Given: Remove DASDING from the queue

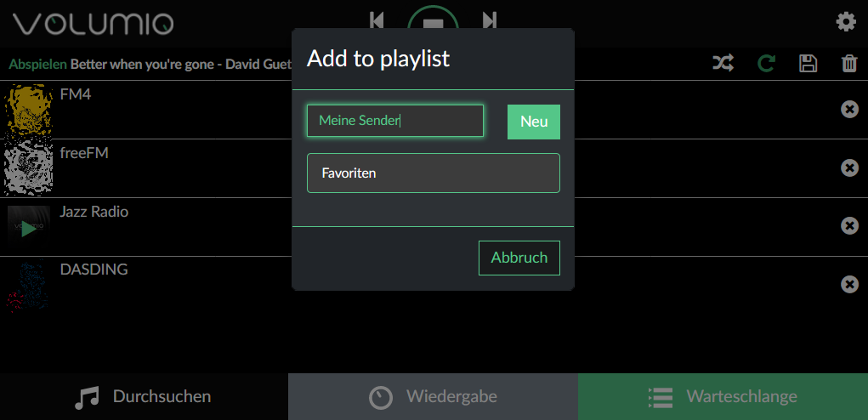Looking at the screenshot, I should [849, 284].
